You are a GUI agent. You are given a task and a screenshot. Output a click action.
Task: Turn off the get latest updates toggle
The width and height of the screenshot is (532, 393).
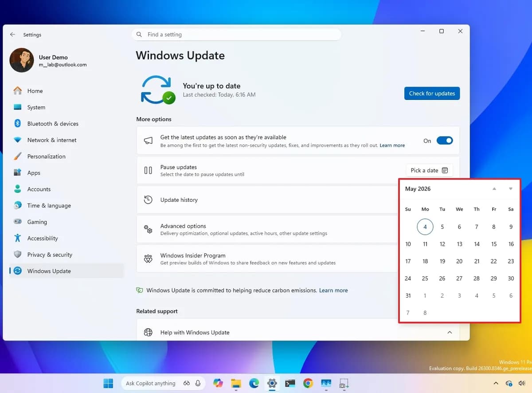tap(445, 141)
